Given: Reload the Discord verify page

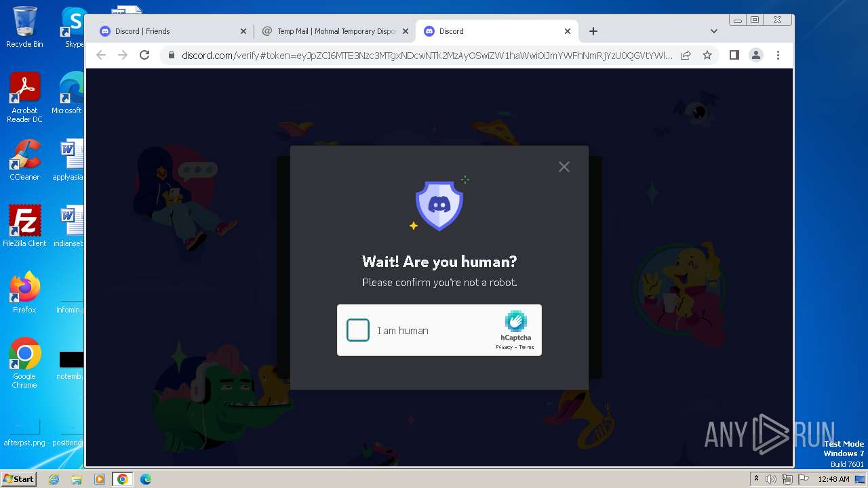Looking at the screenshot, I should 144,55.
